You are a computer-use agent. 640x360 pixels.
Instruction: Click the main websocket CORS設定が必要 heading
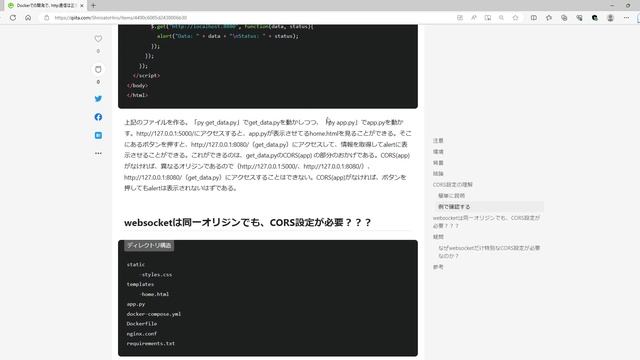click(x=247, y=222)
